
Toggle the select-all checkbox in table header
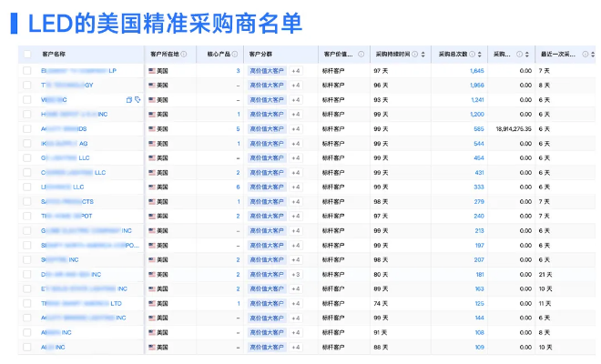point(26,55)
